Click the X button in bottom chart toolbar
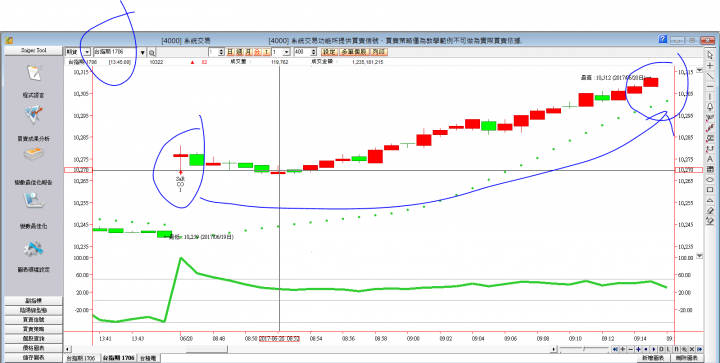Screen dimensions: 720x363 coord(692,349)
